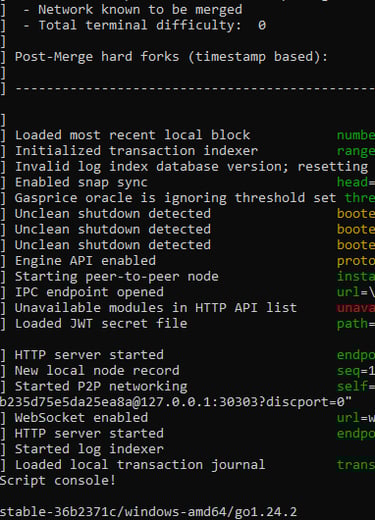This screenshot has height=520, width=375.
Task: Select green 'url=w' value on WebSocket line
Action: (356, 418)
